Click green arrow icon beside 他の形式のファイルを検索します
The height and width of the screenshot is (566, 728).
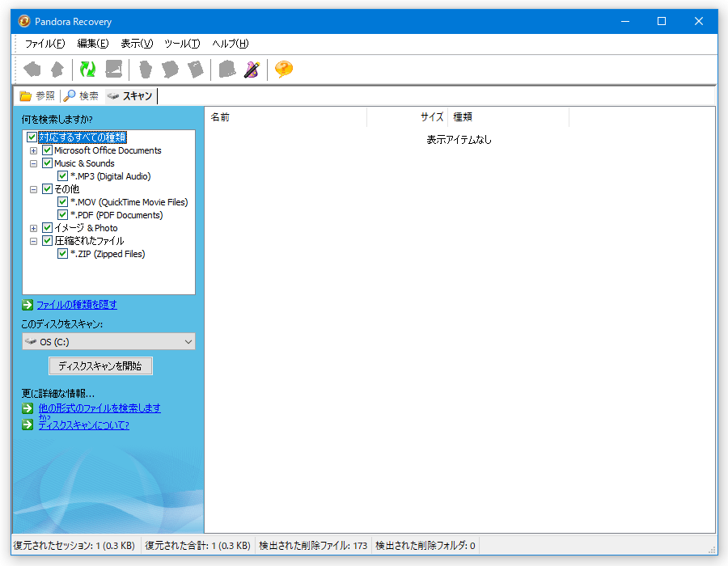point(28,408)
